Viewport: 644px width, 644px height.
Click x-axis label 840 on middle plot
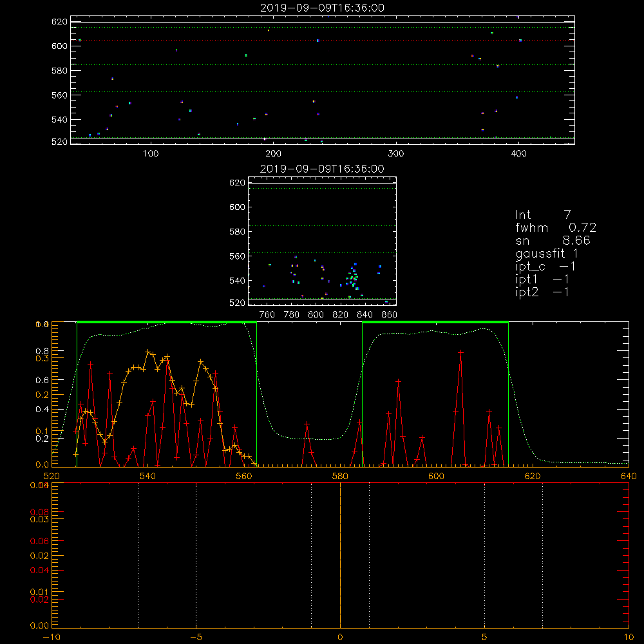coord(365,315)
